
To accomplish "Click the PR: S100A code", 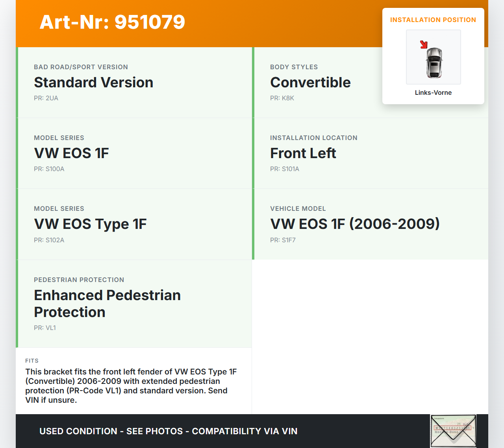I will pos(49,169).
